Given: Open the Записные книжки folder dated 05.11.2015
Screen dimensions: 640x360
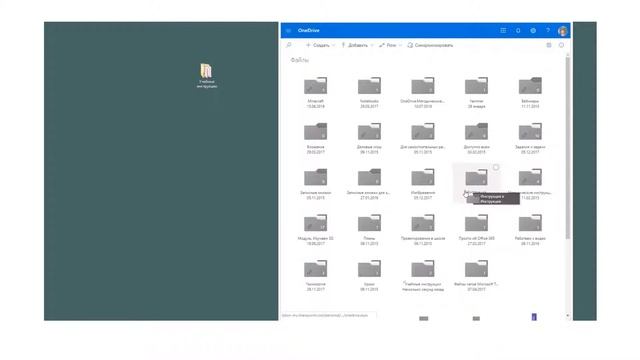Looking at the screenshot, I should 316,177.
